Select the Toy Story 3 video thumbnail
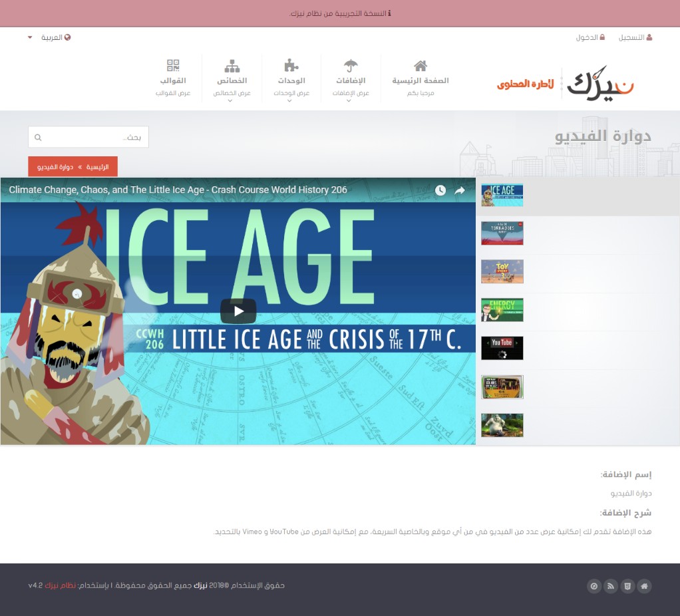 [x=502, y=271]
